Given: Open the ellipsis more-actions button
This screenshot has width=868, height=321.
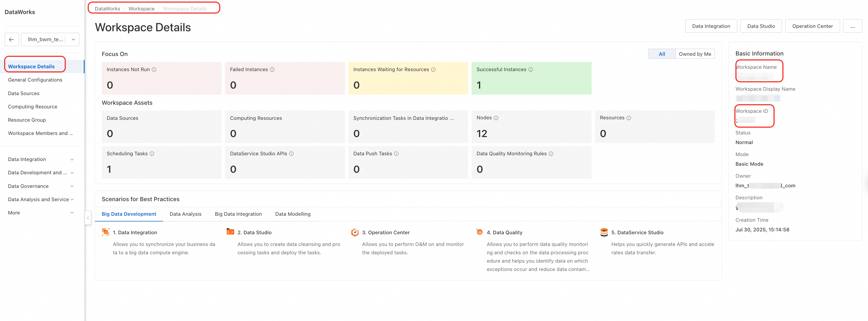Looking at the screenshot, I should coord(852,26).
